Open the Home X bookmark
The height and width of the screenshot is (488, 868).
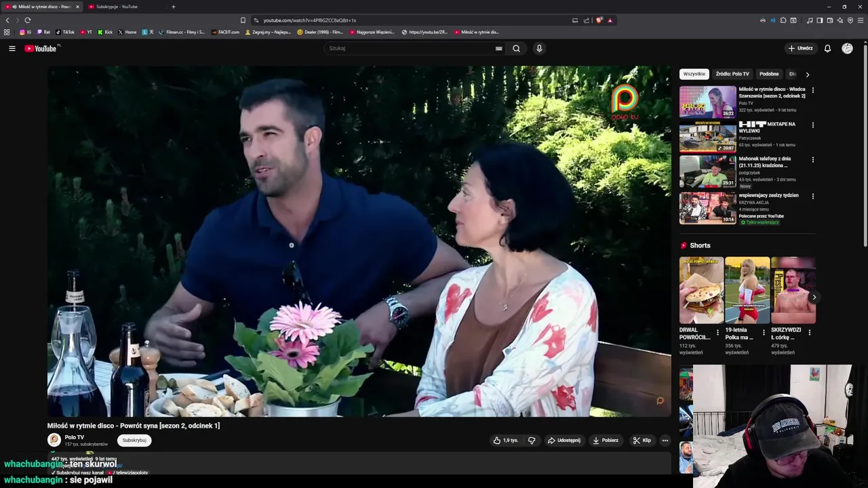[x=127, y=32]
